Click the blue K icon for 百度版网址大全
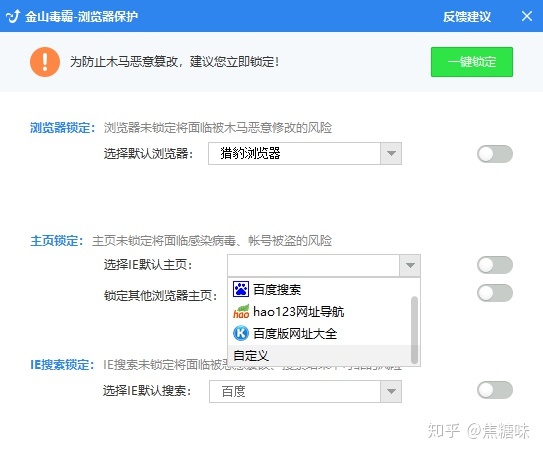Screen dimensions: 543x454 point(241,333)
